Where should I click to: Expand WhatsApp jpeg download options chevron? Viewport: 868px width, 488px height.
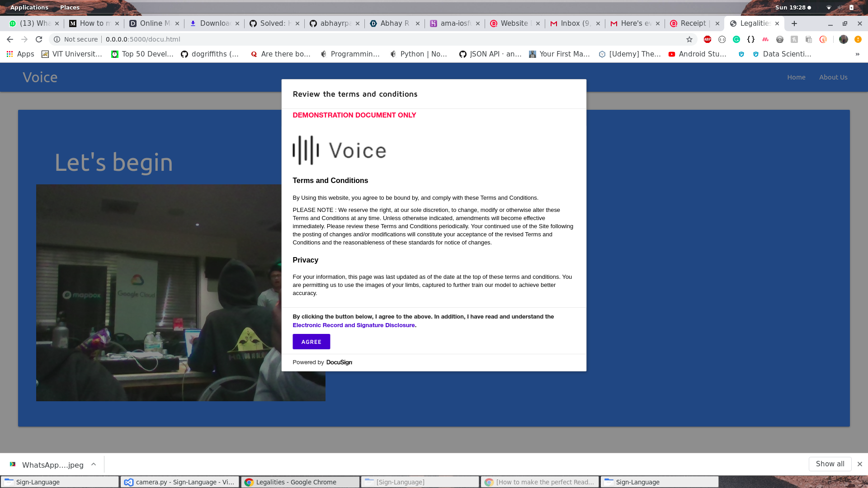[x=94, y=464]
